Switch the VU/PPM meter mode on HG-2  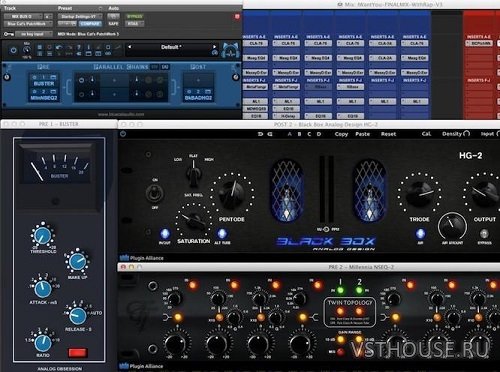pyautogui.click(x=327, y=229)
